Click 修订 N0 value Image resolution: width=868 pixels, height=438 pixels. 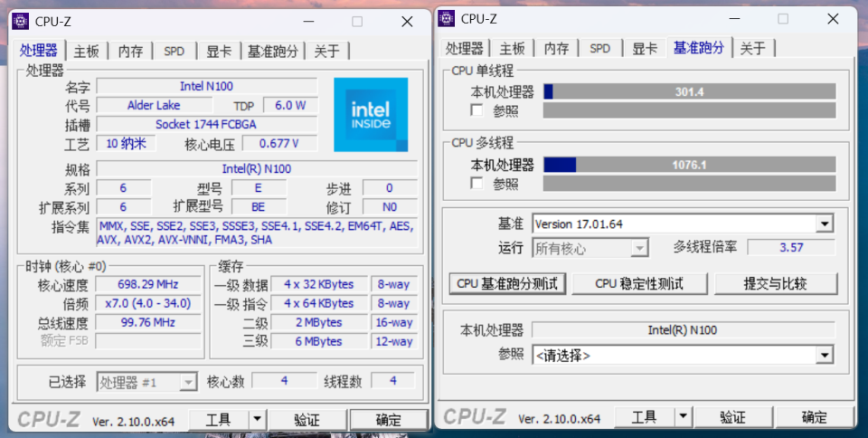(390, 206)
